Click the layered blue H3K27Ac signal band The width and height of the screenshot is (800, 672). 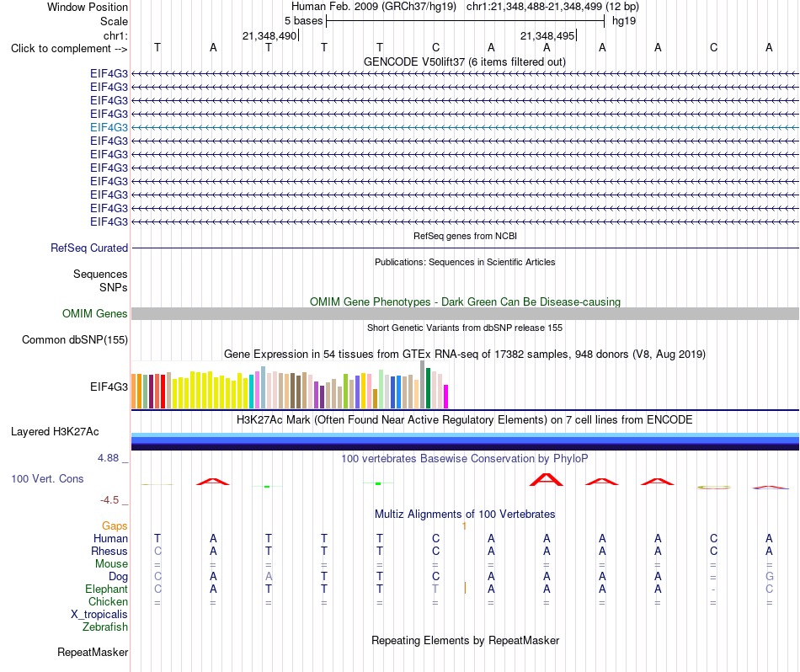(465, 441)
